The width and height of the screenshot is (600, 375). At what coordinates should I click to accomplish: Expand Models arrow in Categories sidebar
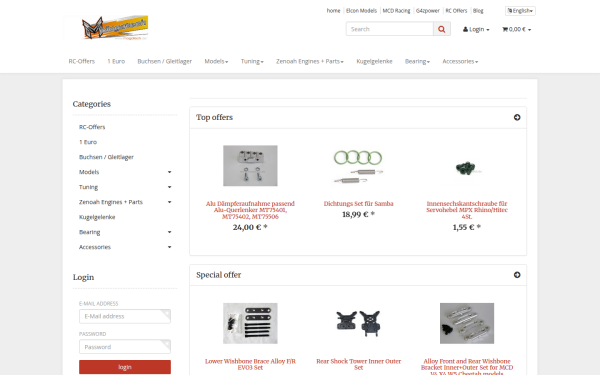pos(170,172)
